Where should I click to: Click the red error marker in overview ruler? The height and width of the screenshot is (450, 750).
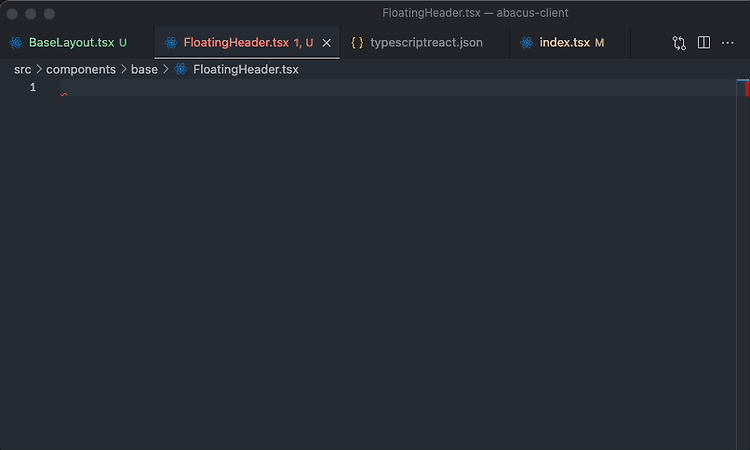tap(747, 88)
